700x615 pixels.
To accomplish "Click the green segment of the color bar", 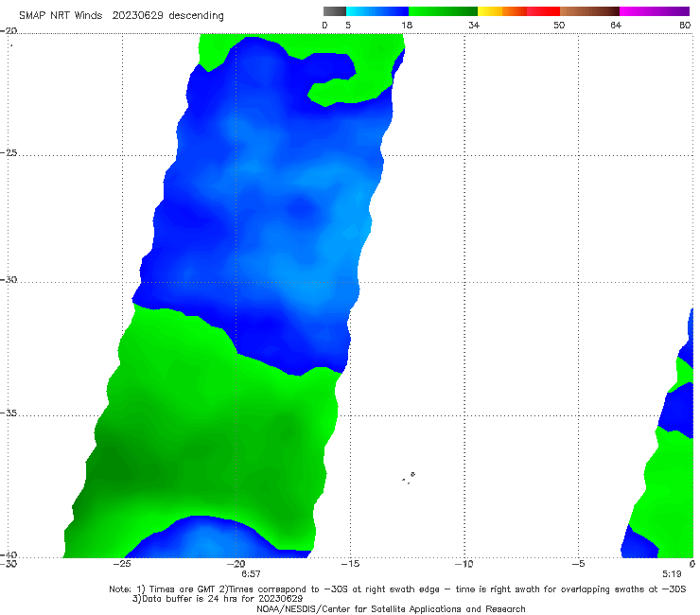I will [x=443, y=11].
